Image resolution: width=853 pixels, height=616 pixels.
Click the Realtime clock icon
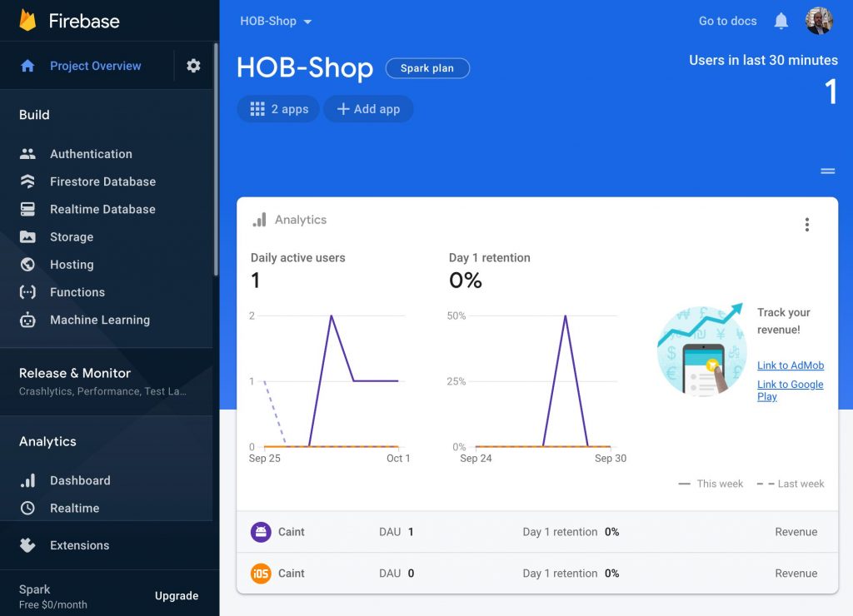pos(27,509)
